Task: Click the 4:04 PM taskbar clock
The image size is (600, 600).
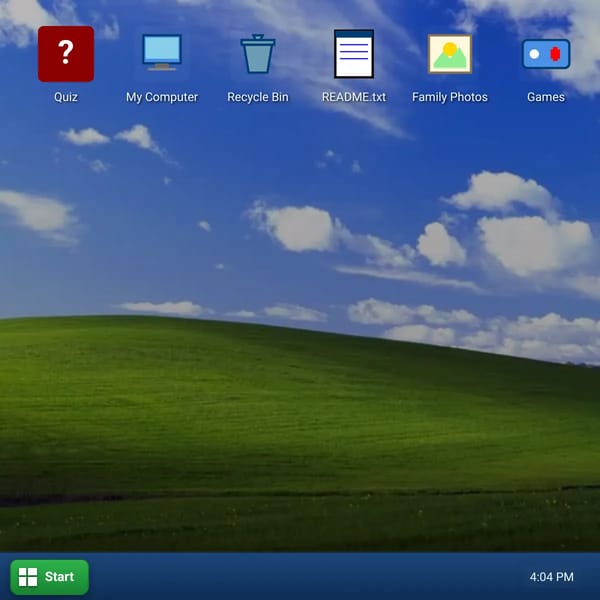Action: click(551, 577)
